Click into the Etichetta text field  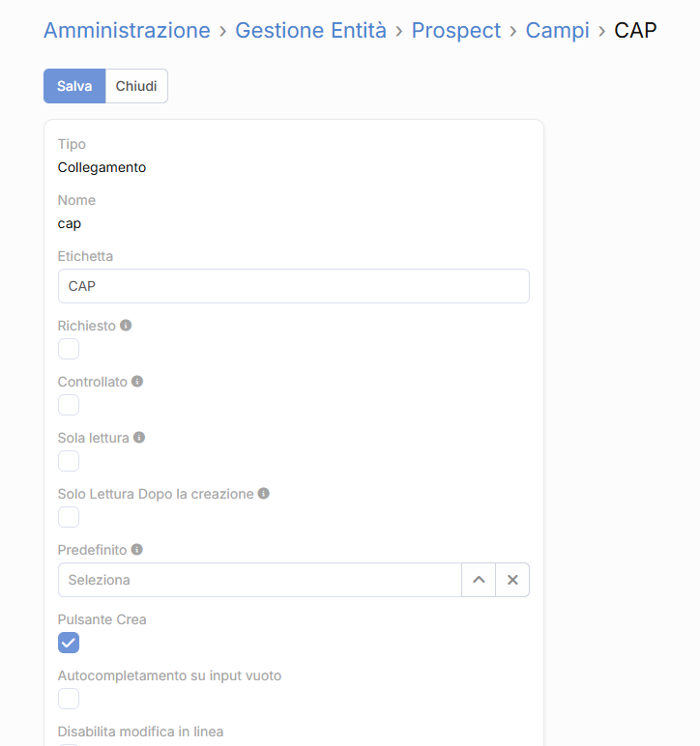(x=293, y=286)
